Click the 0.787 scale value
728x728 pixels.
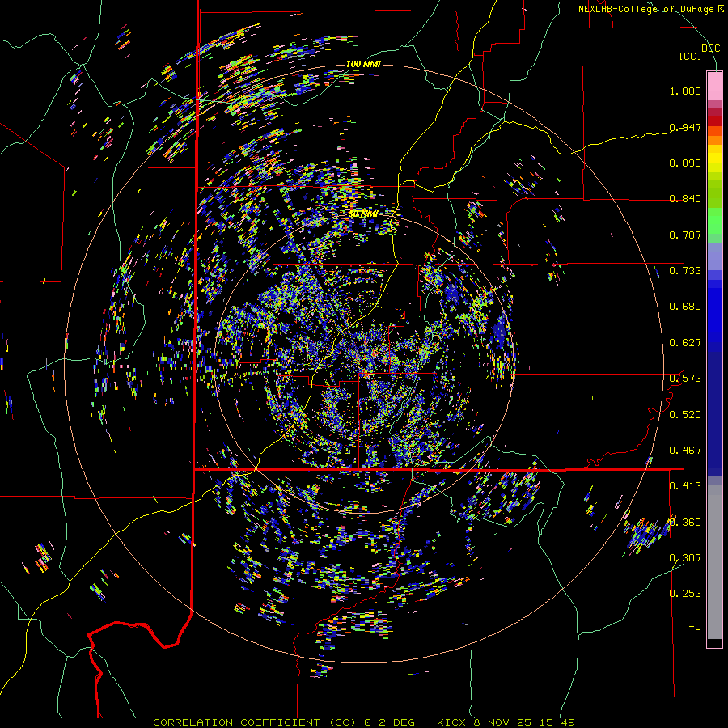pos(685,235)
